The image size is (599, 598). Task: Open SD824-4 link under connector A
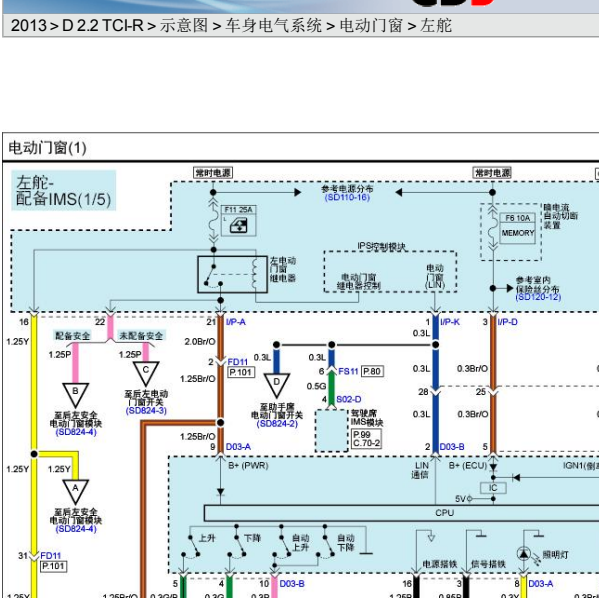76,529
